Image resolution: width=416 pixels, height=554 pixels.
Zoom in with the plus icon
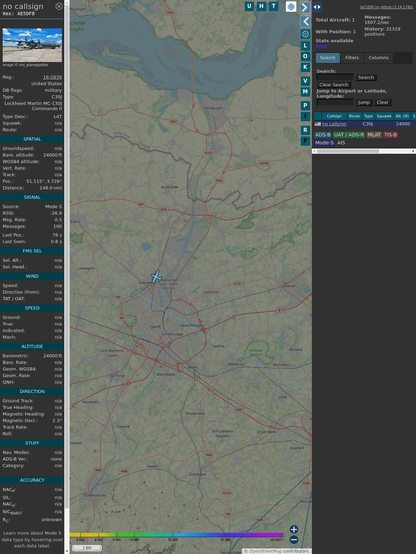[294, 529]
